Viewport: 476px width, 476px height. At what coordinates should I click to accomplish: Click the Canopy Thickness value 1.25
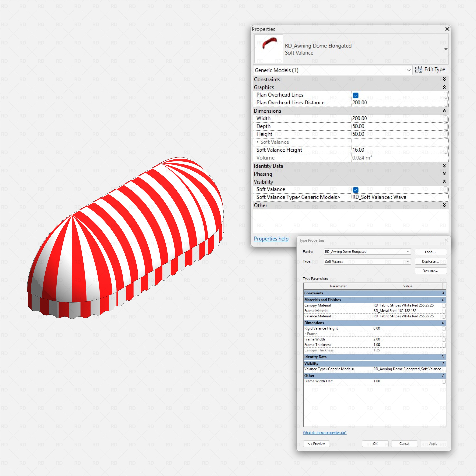pos(407,350)
